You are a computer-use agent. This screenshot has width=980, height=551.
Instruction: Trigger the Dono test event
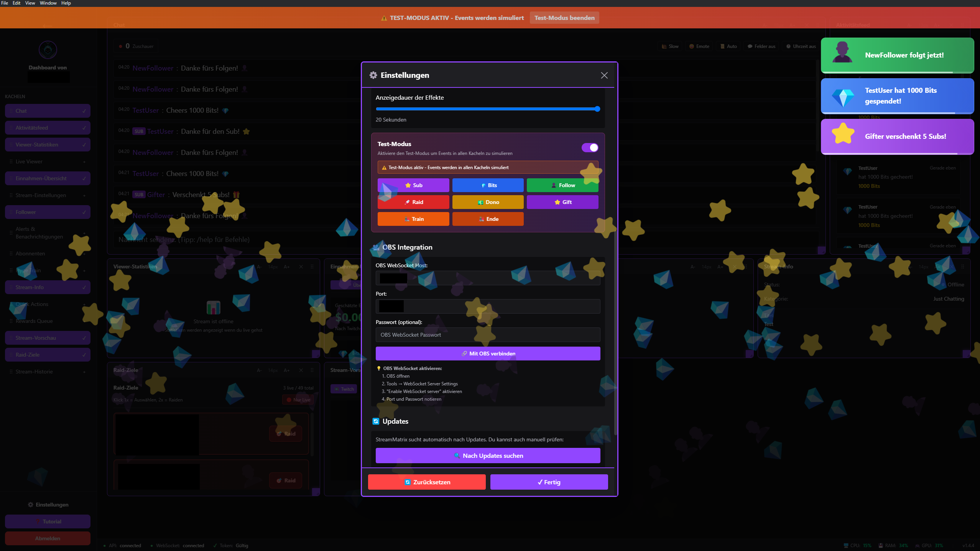[x=488, y=202]
